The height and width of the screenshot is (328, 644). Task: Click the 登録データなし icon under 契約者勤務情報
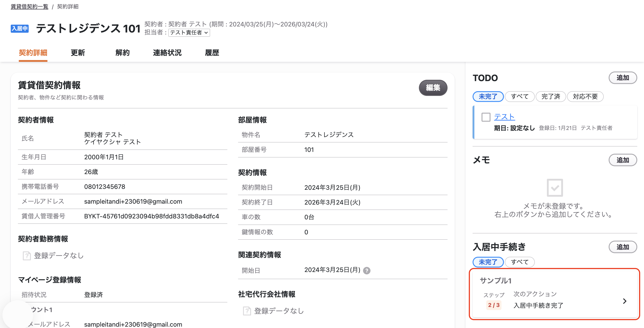pos(26,256)
